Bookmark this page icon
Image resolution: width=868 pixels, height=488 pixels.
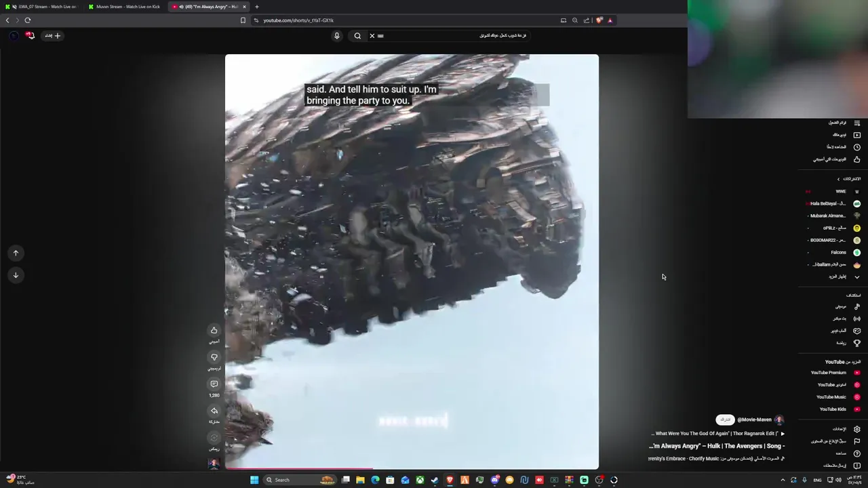(243, 20)
